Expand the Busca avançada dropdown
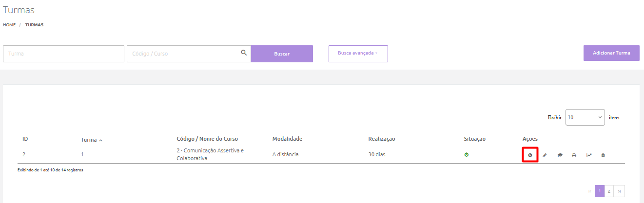644x203 pixels. pos(358,54)
